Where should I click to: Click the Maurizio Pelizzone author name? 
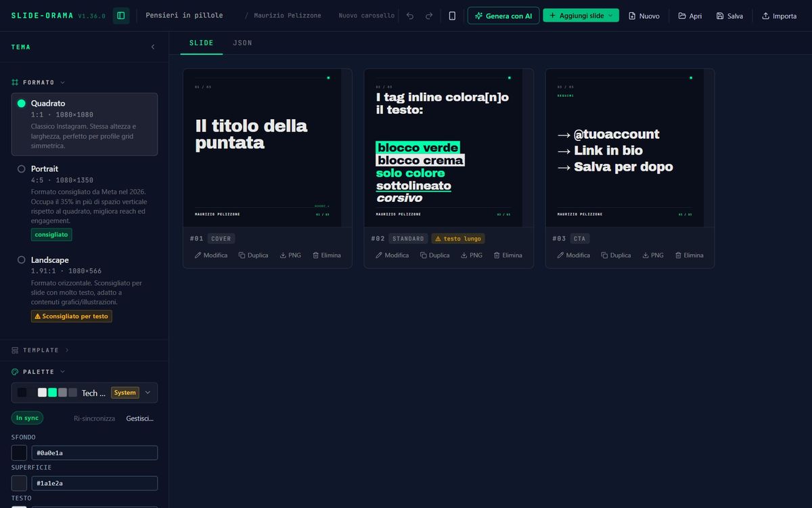coord(288,16)
